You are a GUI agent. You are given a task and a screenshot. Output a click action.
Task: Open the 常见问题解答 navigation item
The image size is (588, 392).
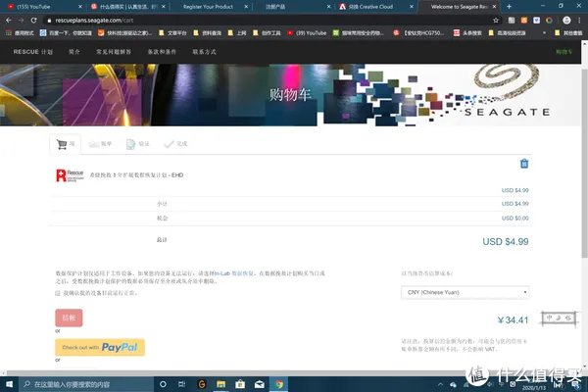[114, 52]
